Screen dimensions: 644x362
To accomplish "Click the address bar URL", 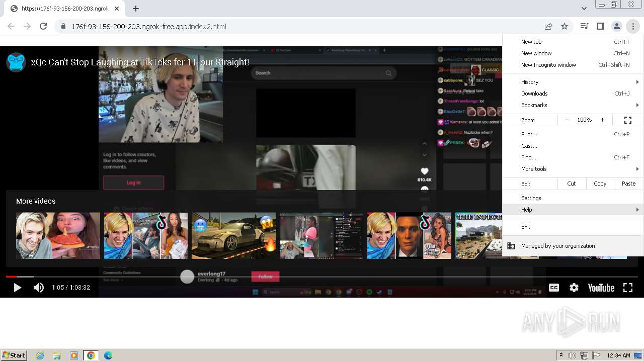I will tap(149, 27).
